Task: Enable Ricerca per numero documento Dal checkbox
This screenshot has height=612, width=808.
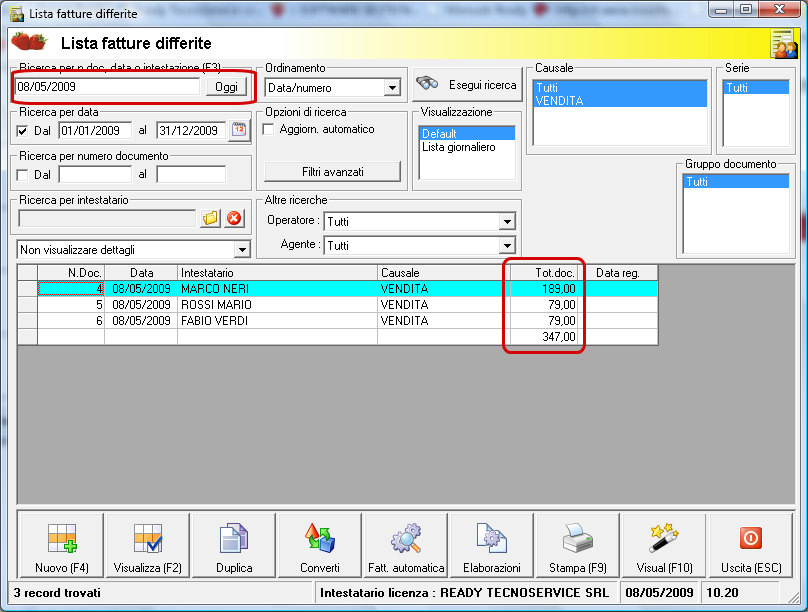Action: tap(22, 175)
